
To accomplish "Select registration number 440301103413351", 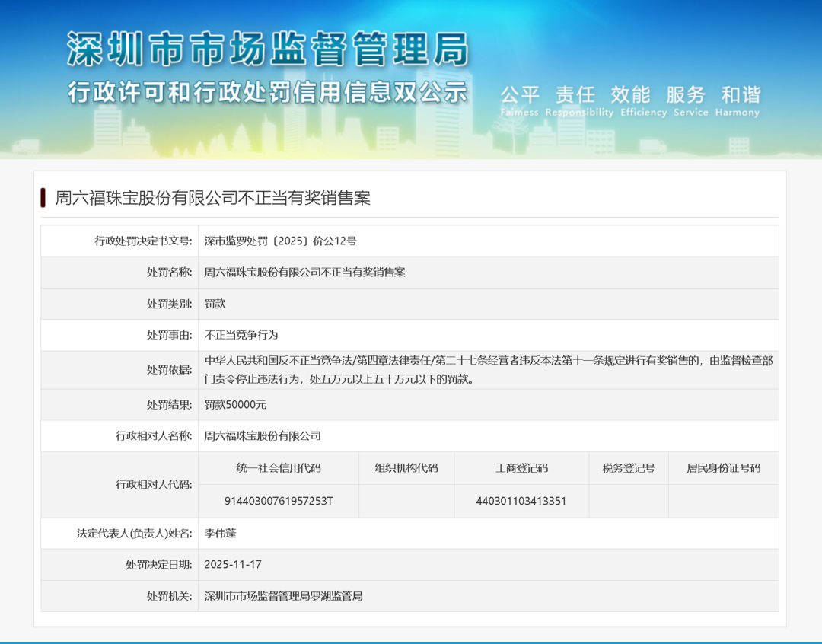I will click(x=521, y=501).
